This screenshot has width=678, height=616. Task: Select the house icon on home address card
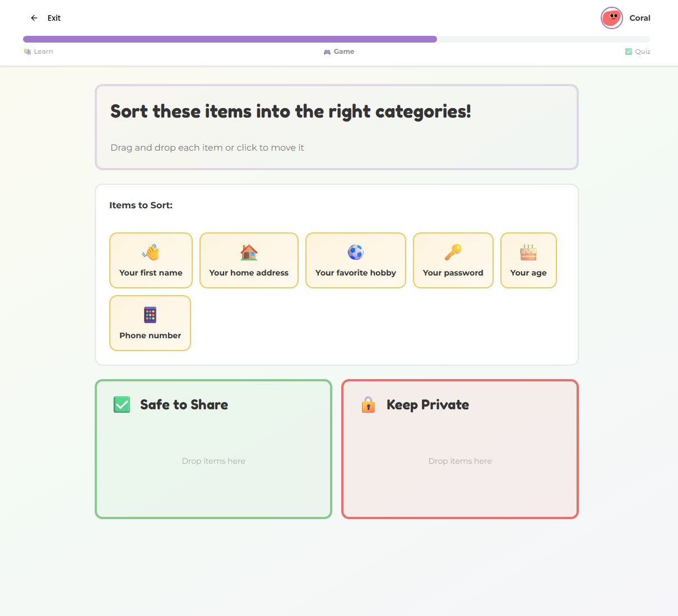(248, 251)
